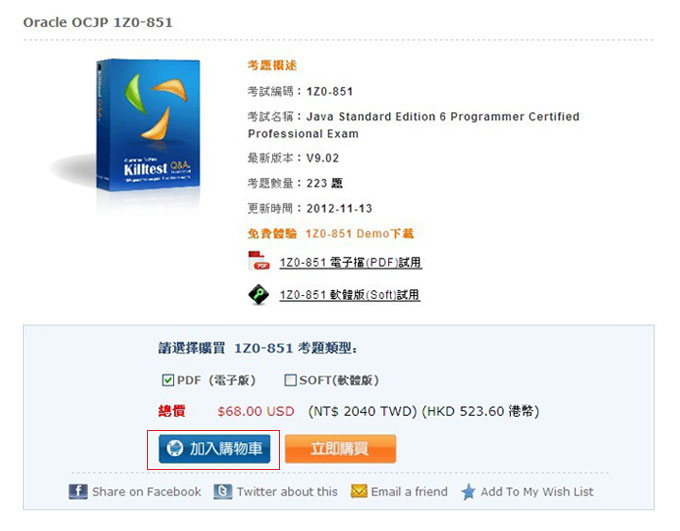The height and width of the screenshot is (531, 680).
Task: Click the red PDF file icon
Action: coord(258,261)
